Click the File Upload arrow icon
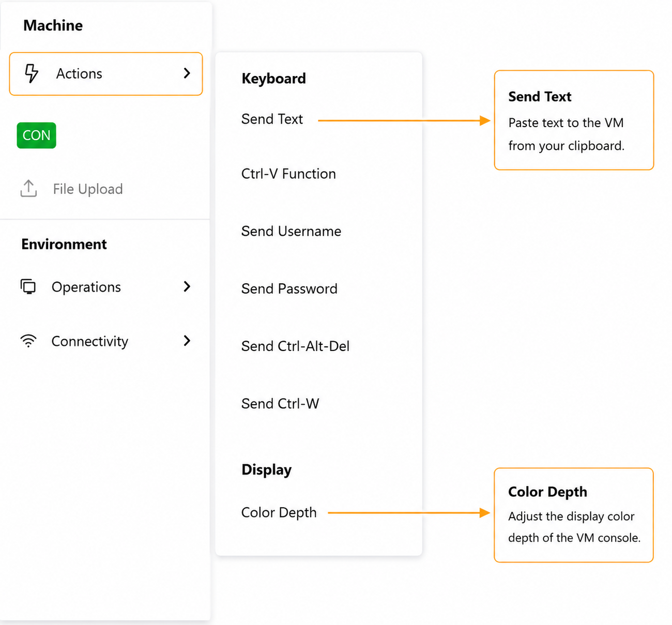This screenshot has height=625, width=672. pyautogui.click(x=28, y=189)
